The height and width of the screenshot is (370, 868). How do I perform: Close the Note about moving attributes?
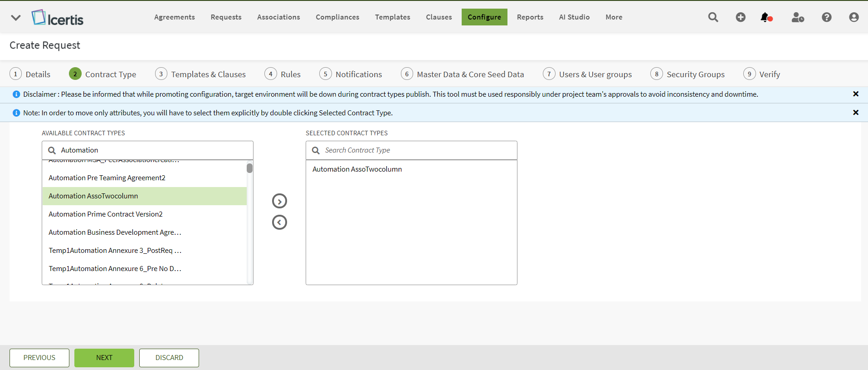(x=855, y=113)
